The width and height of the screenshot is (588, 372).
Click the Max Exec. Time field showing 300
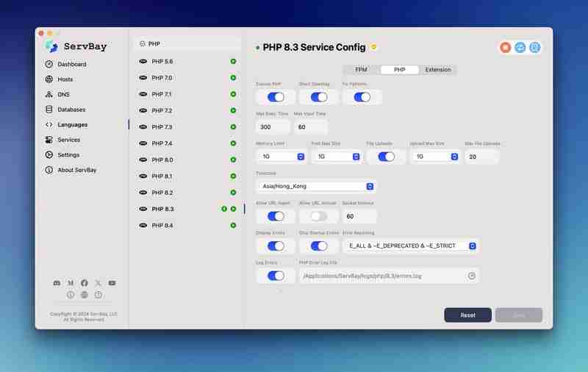click(x=273, y=127)
